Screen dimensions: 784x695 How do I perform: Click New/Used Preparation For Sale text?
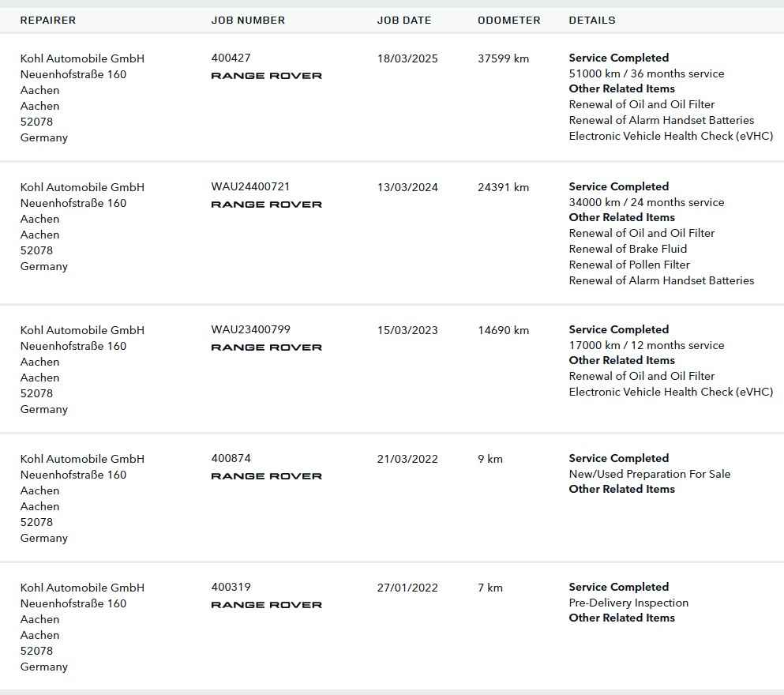point(650,474)
